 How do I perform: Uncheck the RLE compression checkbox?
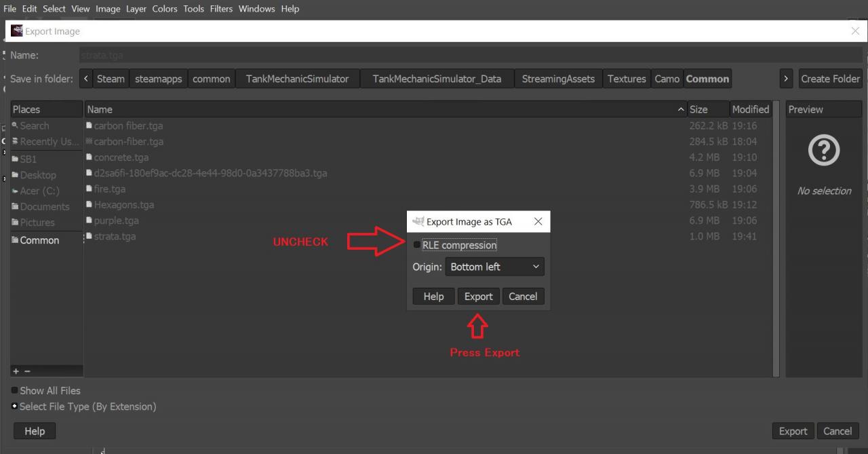pos(416,245)
